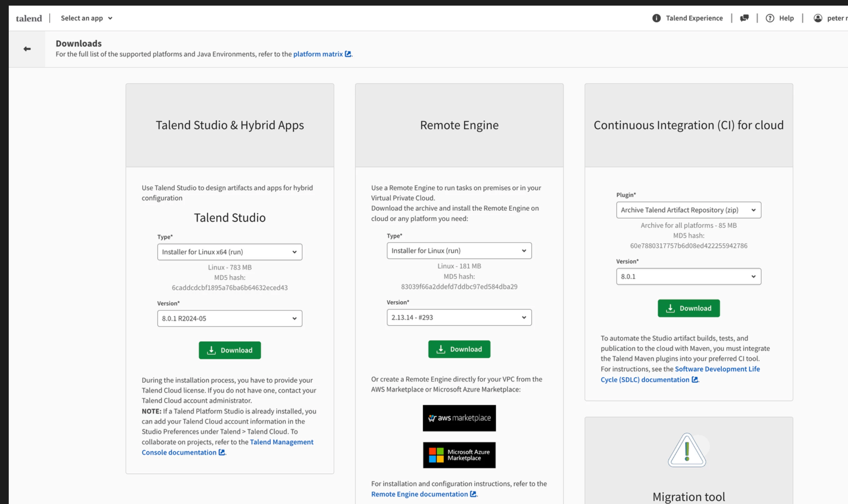Click the Linux - 783 MB text
The height and width of the screenshot is (504, 848).
(x=230, y=267)
